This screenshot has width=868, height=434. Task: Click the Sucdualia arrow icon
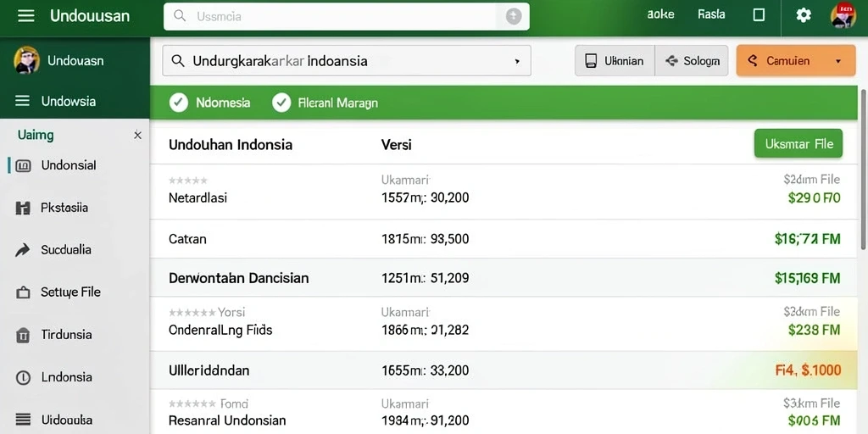tap(23, 250)
